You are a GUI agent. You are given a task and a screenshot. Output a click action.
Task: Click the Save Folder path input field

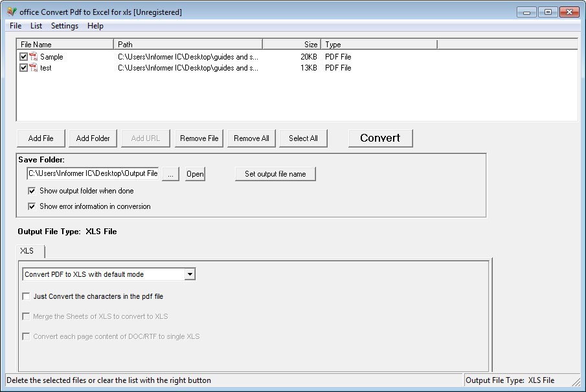[x=93, y=173]
